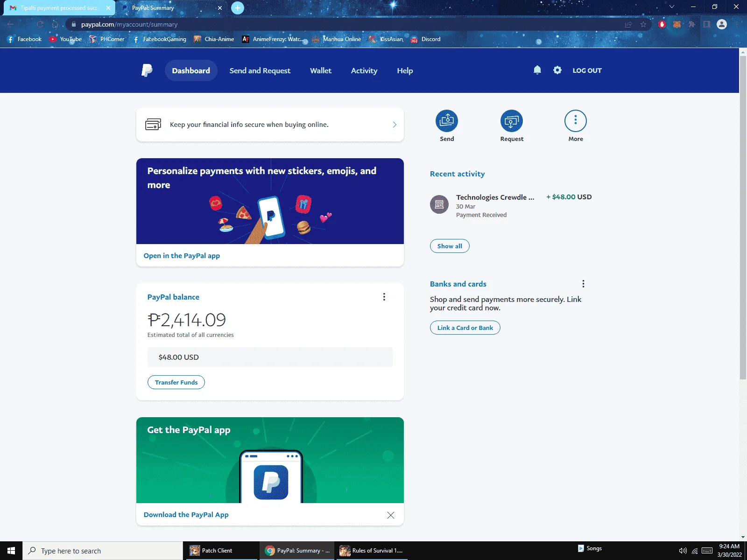This screenshot has width=747, height=560.
Task: Open the 'Open in the PayPal app' link
Action: (182, 256)
